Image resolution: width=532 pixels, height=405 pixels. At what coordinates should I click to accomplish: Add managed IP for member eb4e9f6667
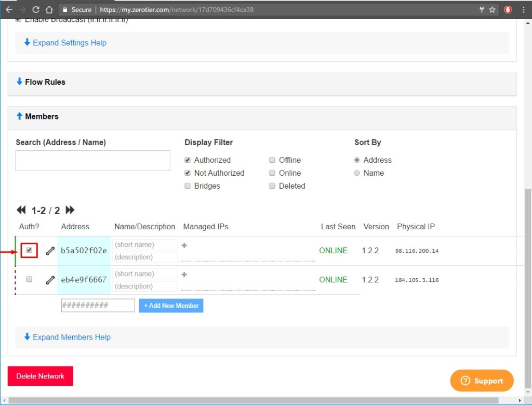click(x=184, y=275)
